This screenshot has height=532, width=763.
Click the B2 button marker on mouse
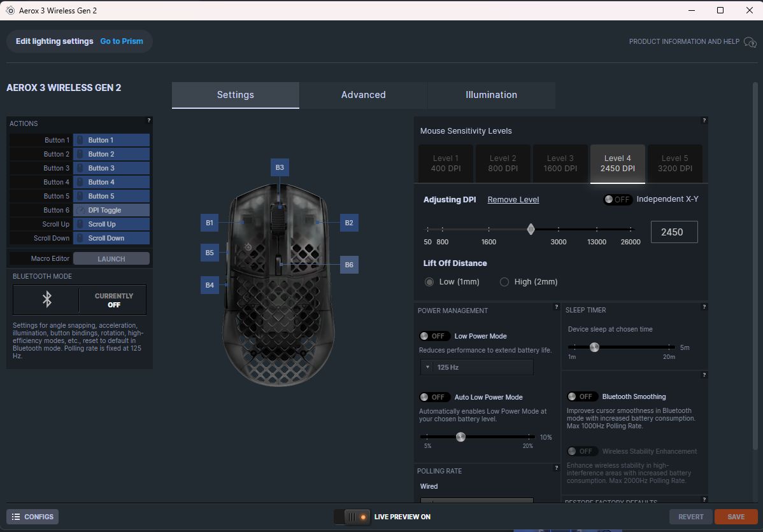coord(349,223)
